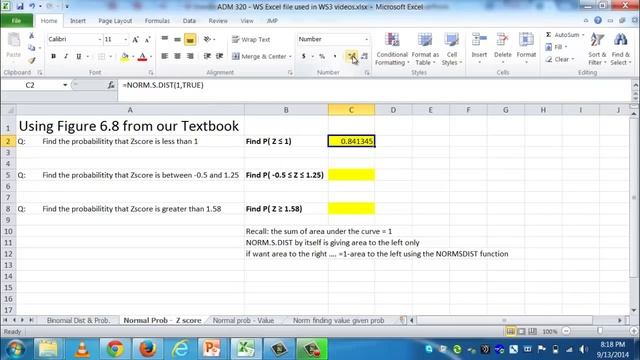Toggle Wrap Text
640x360 pixels.
pos(251,40)
